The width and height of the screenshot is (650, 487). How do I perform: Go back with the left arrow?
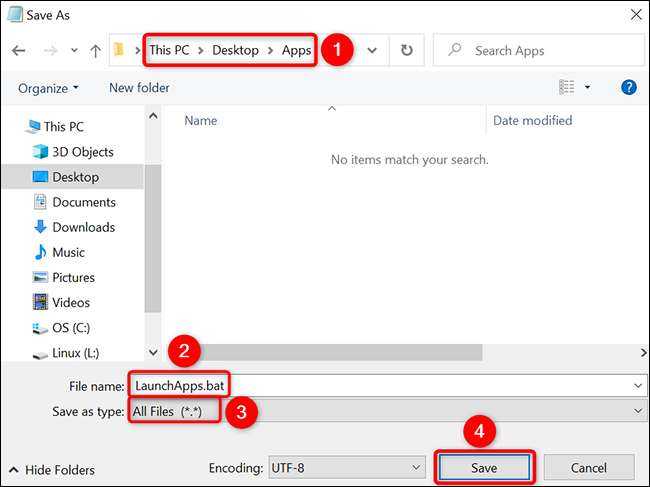point(19,51)
